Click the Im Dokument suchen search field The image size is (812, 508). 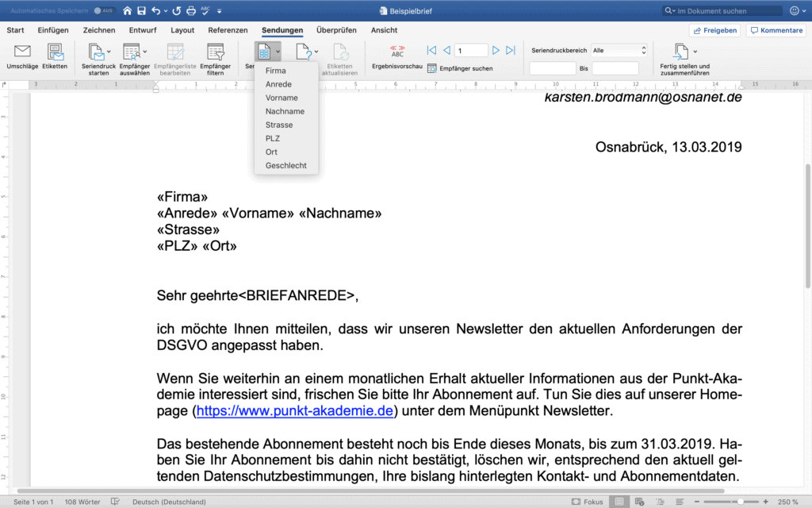(723, 10)
